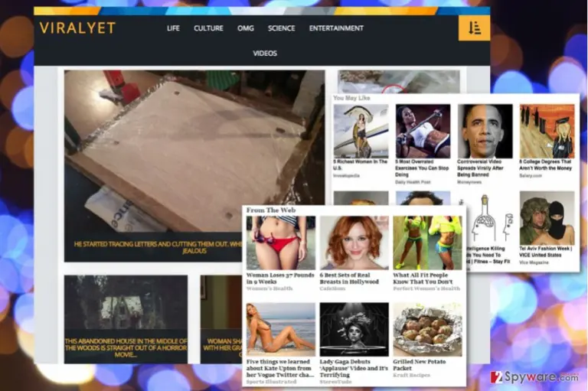Image resolution: width=588 pixels, height=391 pixels.
Task: Click the Sports Illustrated source label
Action: 271,382
